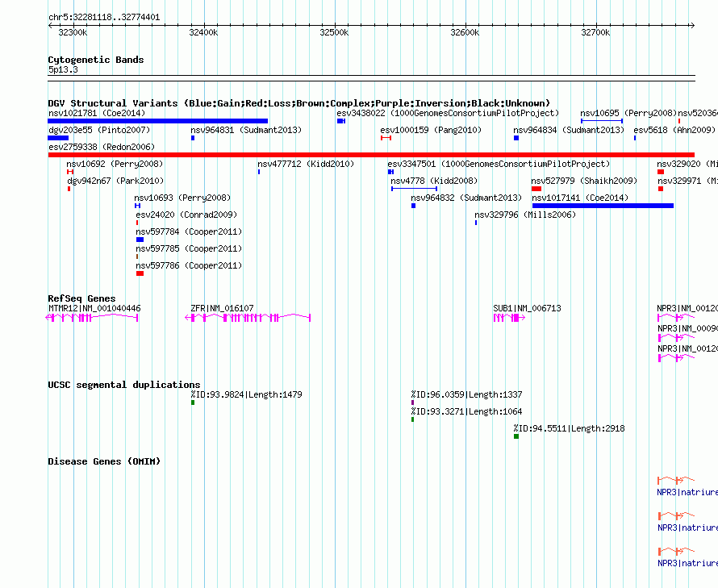Select the nsv477712 (Kidd2010) label
Screen dimensions: 718x588
306,164
